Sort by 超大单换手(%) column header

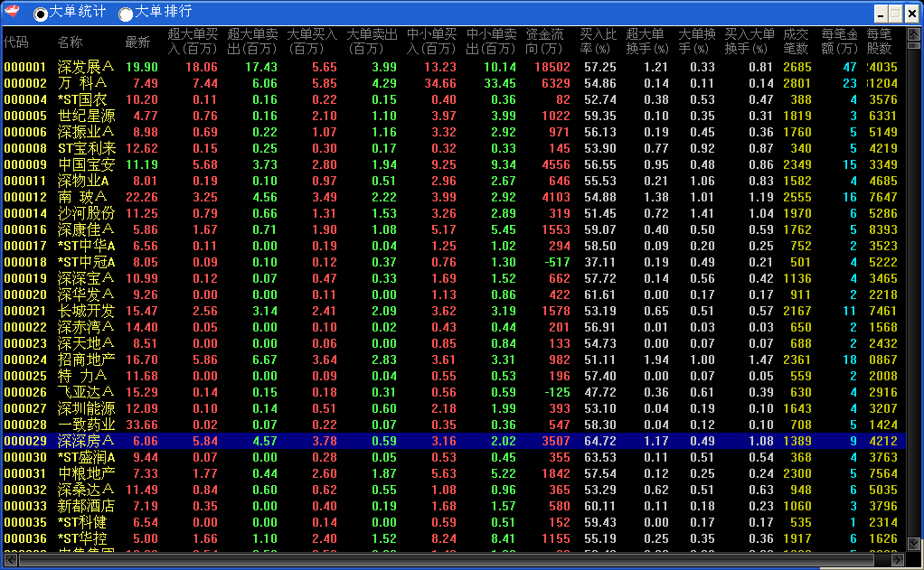(x=647, y=42)
